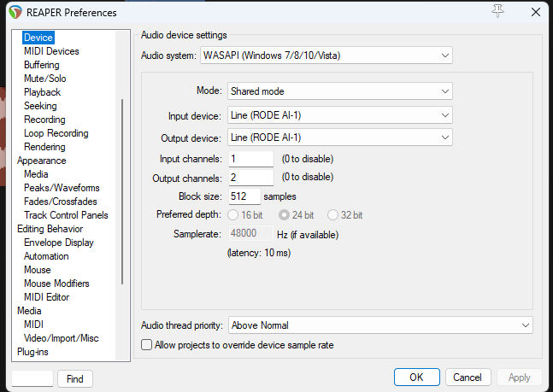The height and width of the screenshot is (392, 553).
Task: Expand the Input device dropdown
Action: click(x=340, y=115)
